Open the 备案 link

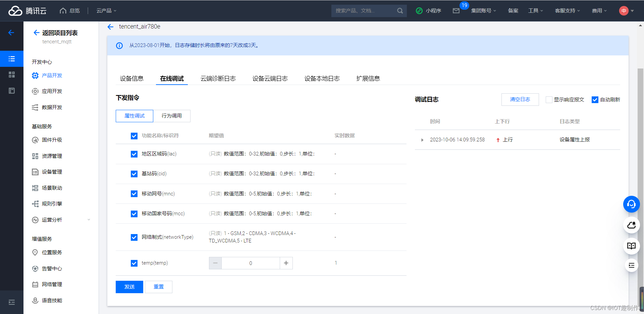click(x=513, y=11)
